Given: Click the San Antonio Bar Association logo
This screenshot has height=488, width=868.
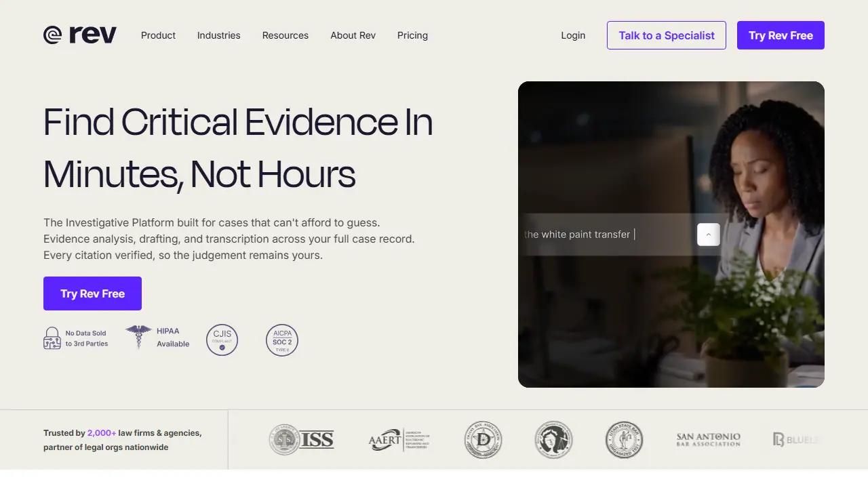Looking at the screenshot, I should coord(709,440).
